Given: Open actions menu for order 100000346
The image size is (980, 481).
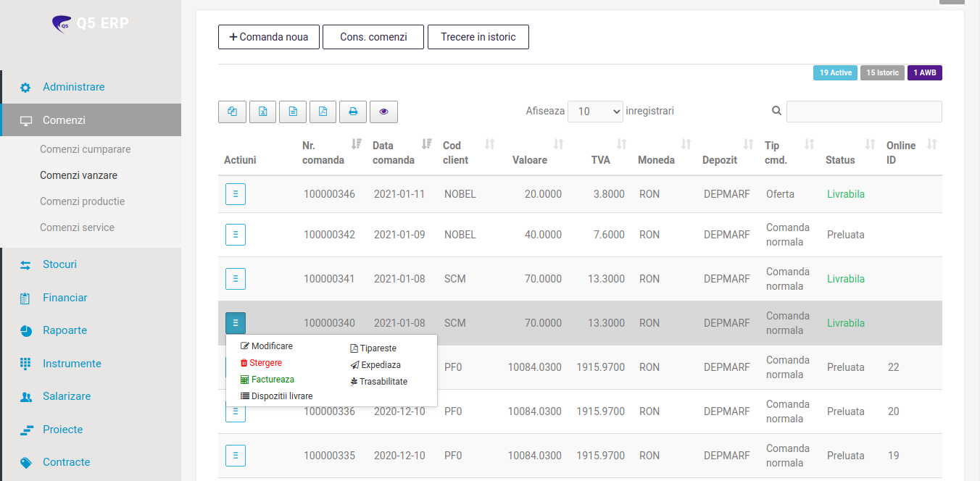Looking at the screenshot, I should [x=236, y=194].
